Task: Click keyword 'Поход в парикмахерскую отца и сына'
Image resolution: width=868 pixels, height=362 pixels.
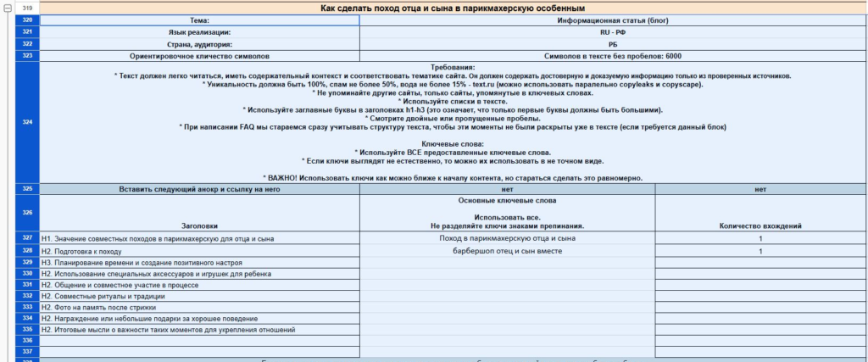Action: pos(507,238)
